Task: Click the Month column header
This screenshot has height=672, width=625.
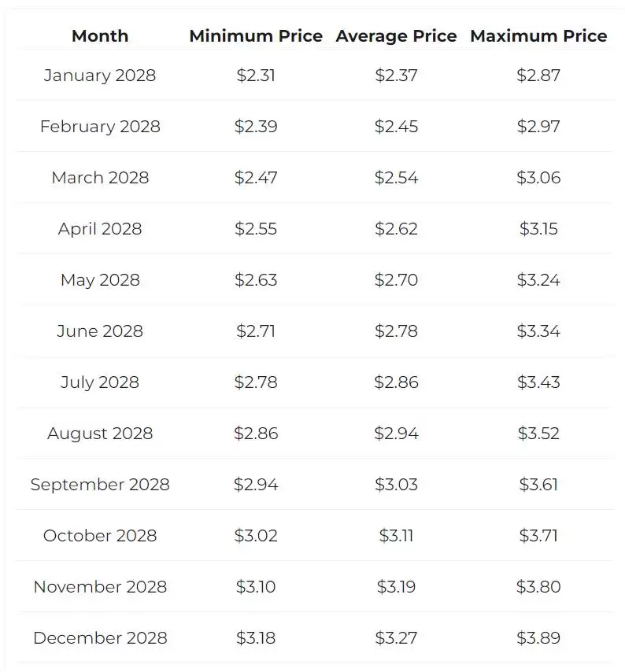Action: [100, 36]
